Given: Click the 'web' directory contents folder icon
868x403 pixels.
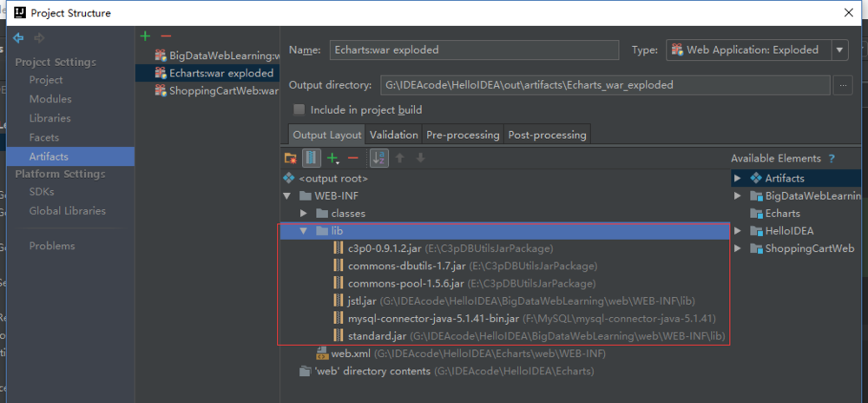Looking at the screenshot, I should click(x=305, y=371).
